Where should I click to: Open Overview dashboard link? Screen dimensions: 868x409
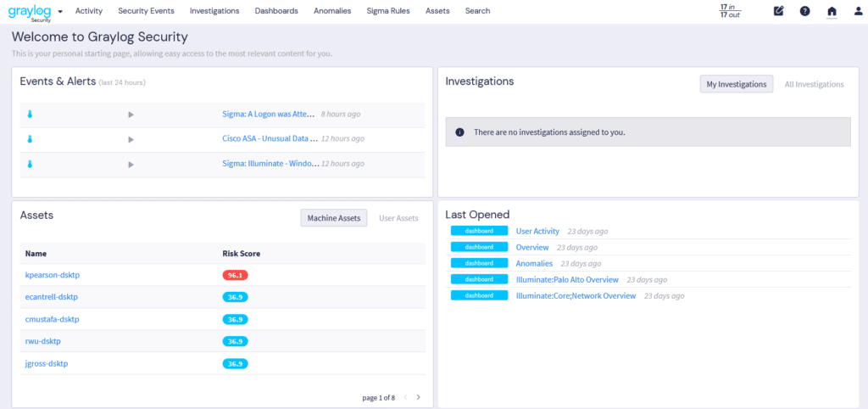(532, 247)
